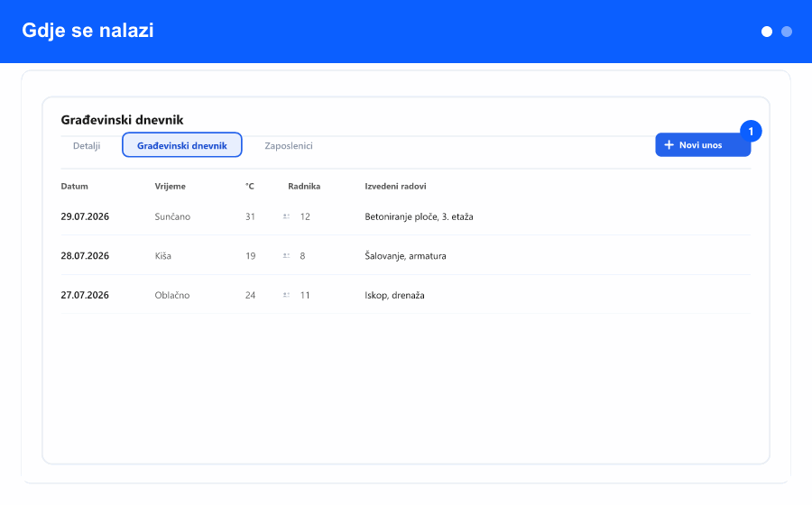The image size is (812, 505).
Task: Open the entry Betoniranje ploče, 3. etaža
Action: pos(419,216)
